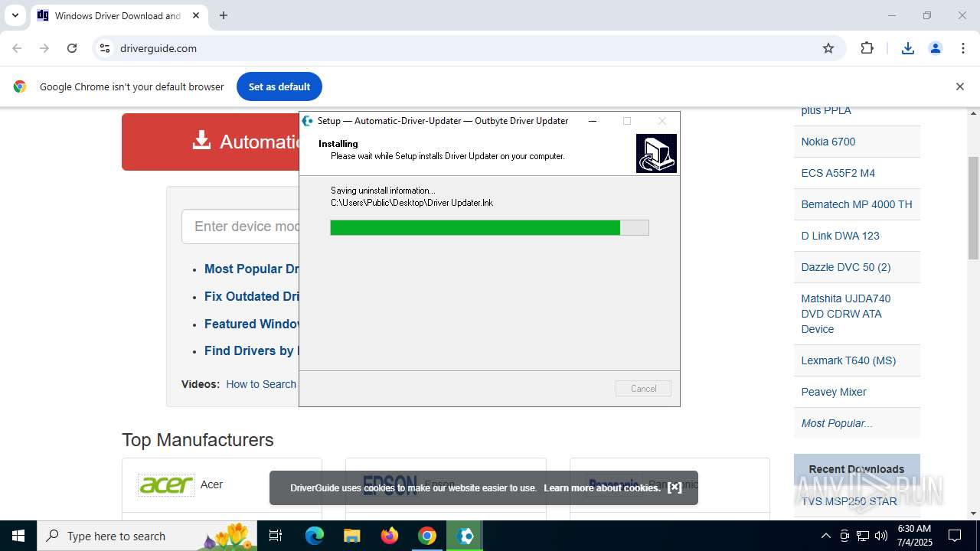Open the How to Search video link

click(x=261, y=384)
